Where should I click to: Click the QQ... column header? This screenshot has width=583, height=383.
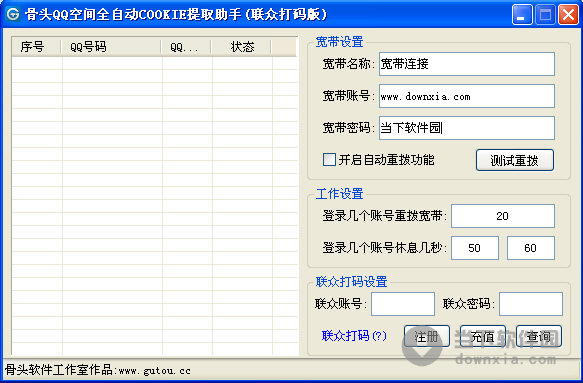tap(186, 47)
